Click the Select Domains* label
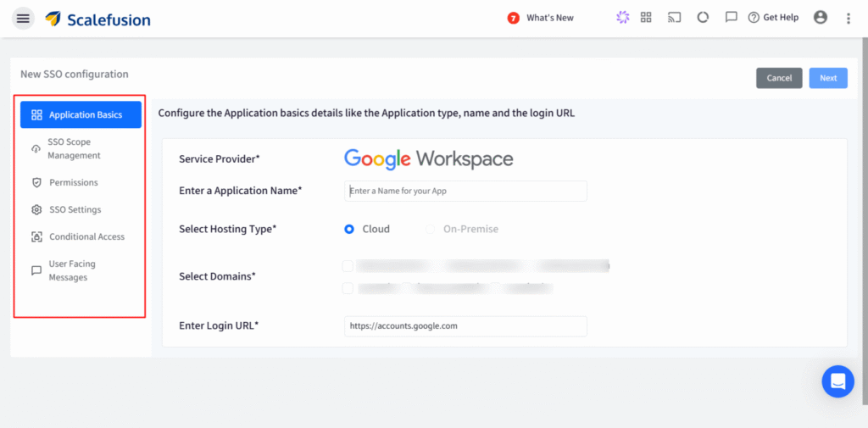 pos(217,276)
